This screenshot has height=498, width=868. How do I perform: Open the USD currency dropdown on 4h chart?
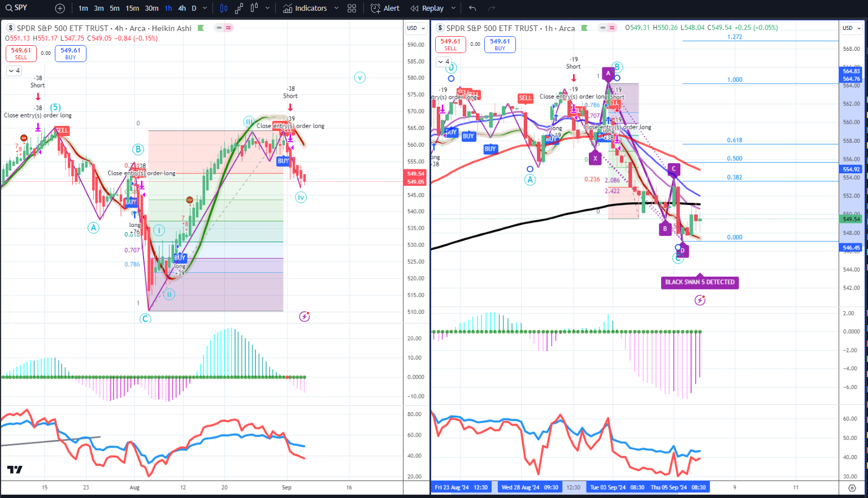pos(416,28)
